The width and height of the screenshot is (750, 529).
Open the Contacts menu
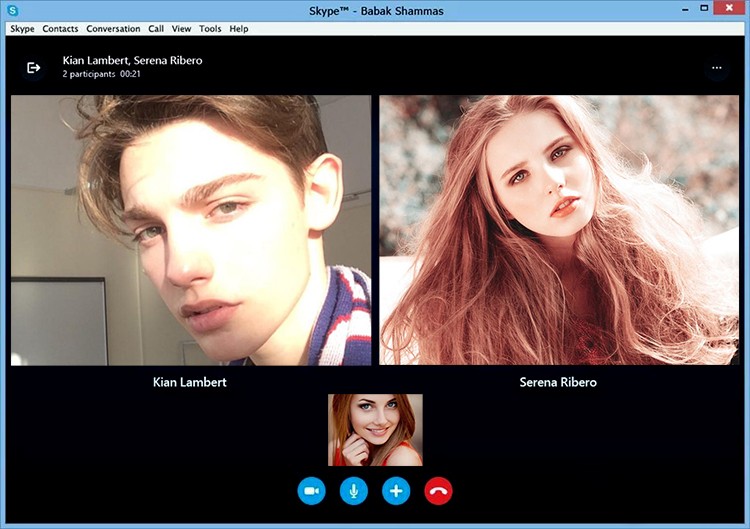point(60,29)
